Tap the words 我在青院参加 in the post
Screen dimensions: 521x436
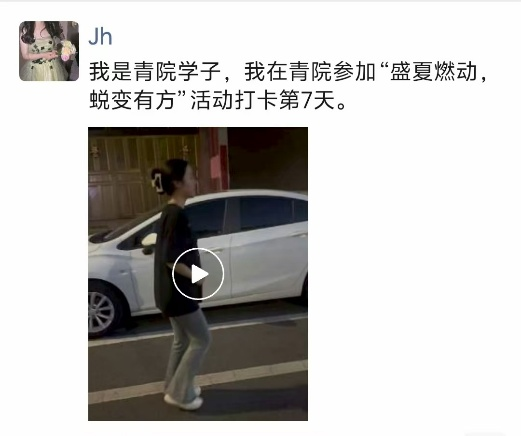310,71
